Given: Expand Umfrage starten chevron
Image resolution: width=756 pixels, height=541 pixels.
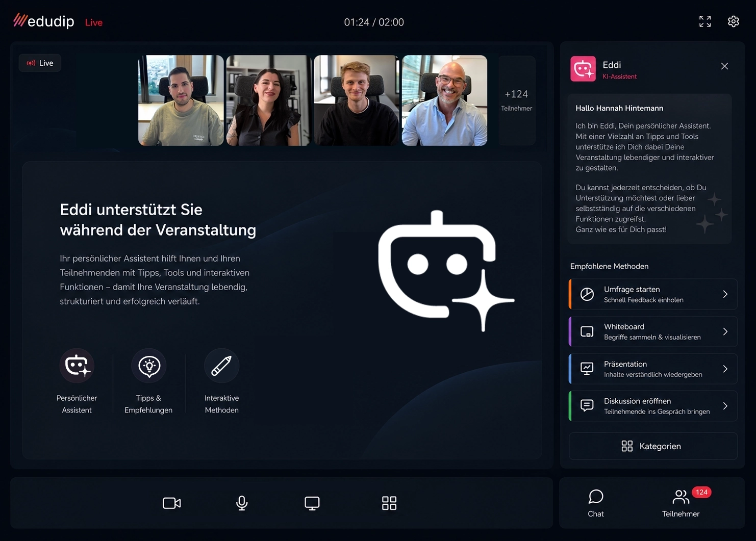Looking at the screenshot, I should tap(725, 294).
